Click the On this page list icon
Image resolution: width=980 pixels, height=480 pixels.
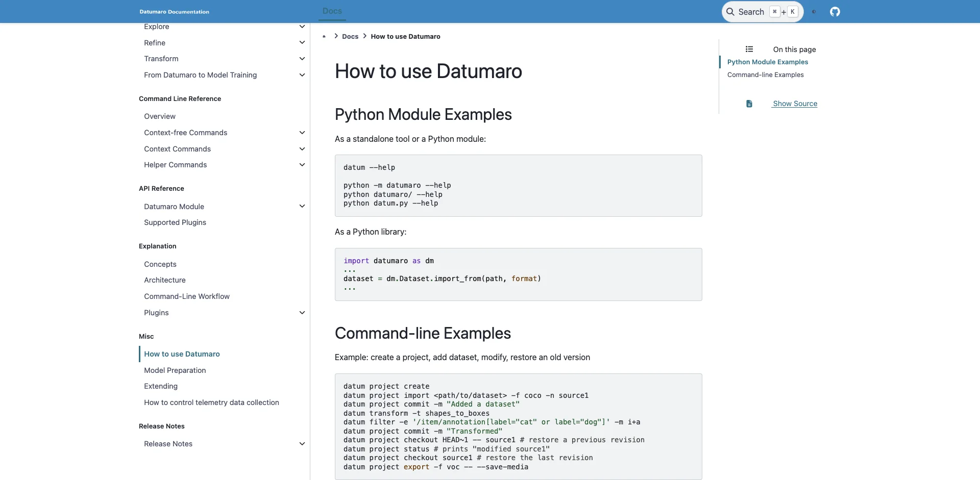click(x=749, y=49)
